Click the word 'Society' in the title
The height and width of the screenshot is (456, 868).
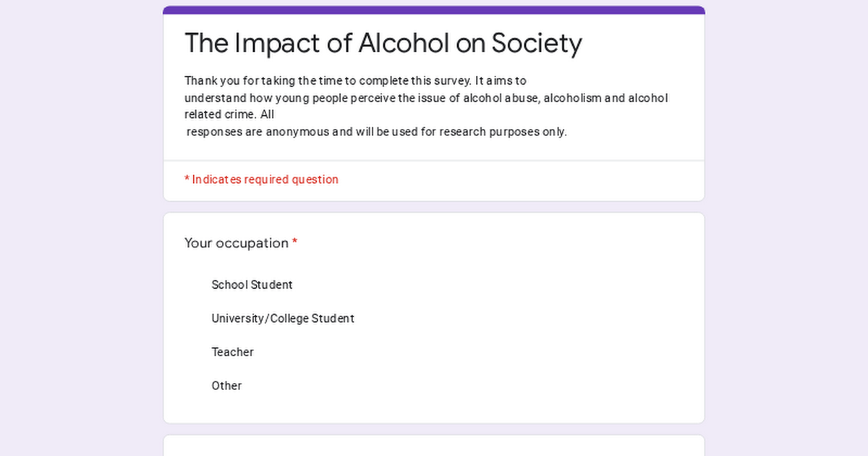[537, 43]
